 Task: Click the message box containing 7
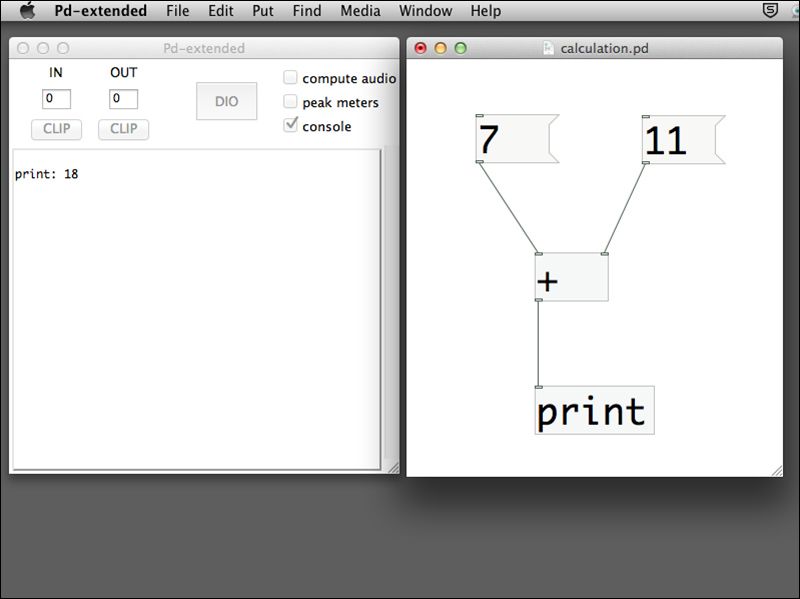[x=517, y=139]
